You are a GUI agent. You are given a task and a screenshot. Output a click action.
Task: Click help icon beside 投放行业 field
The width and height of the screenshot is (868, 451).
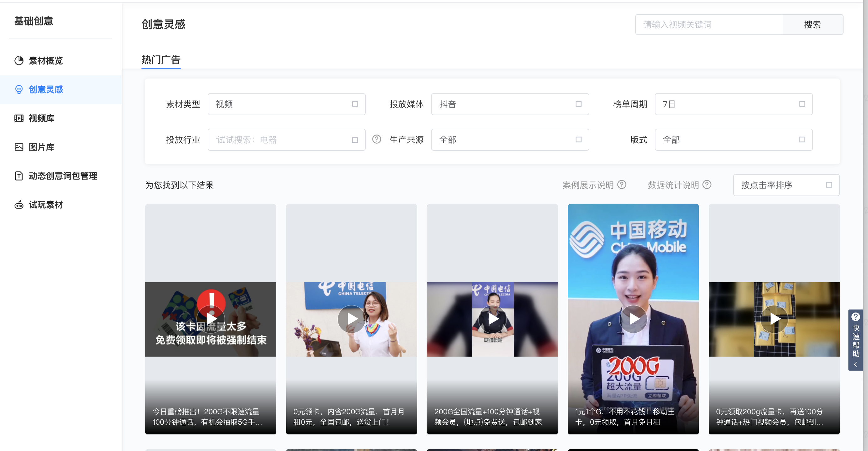click(377, 139)
